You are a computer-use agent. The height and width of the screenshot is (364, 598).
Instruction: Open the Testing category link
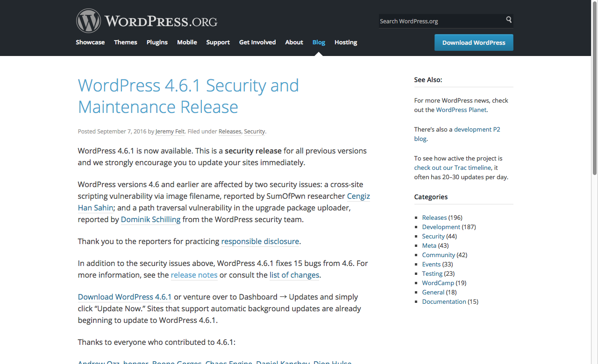[432, 273]
